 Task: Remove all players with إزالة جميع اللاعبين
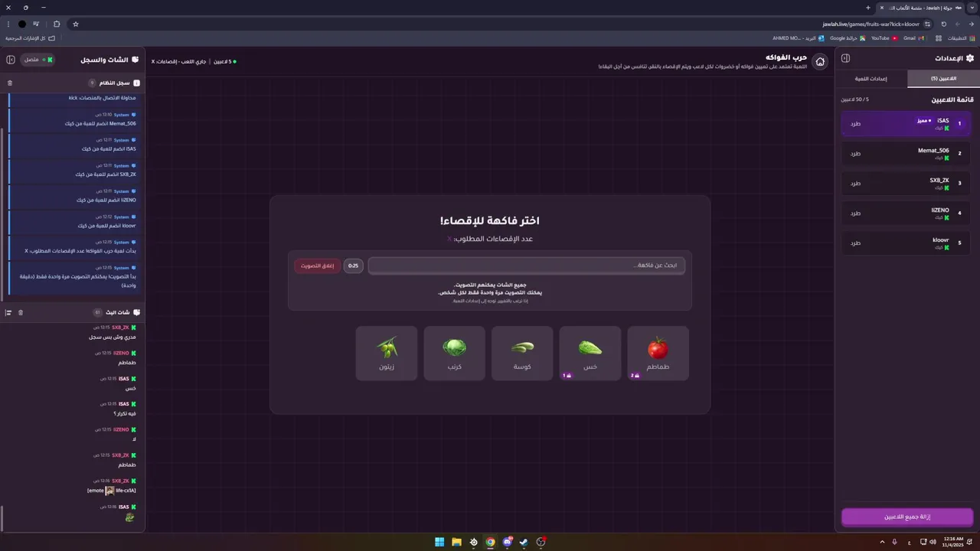tap(907, 517)
